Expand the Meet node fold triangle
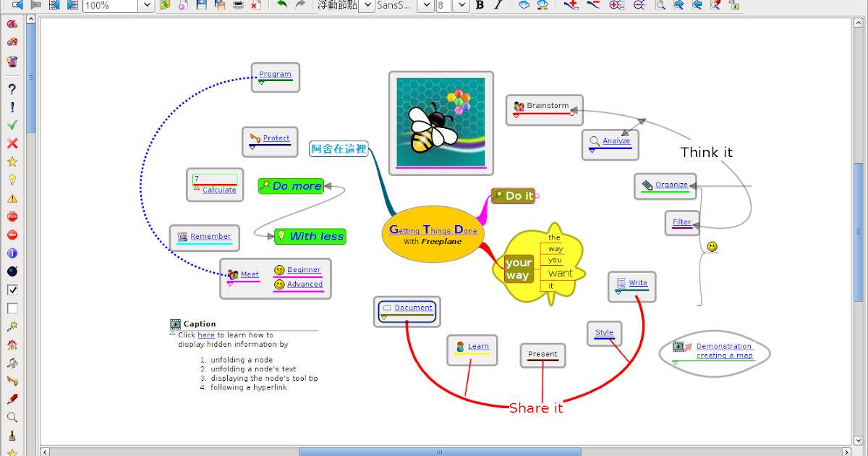 (x=230, y=284)
